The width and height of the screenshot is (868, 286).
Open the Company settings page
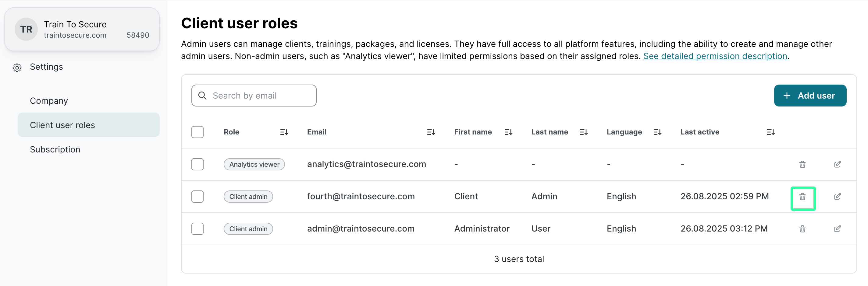pyautogui.click(x=49, y=101)
